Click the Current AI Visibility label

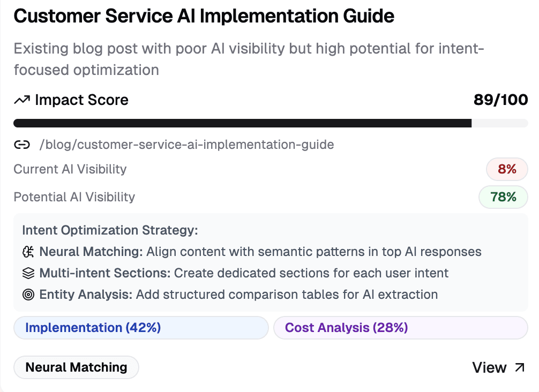70,169
